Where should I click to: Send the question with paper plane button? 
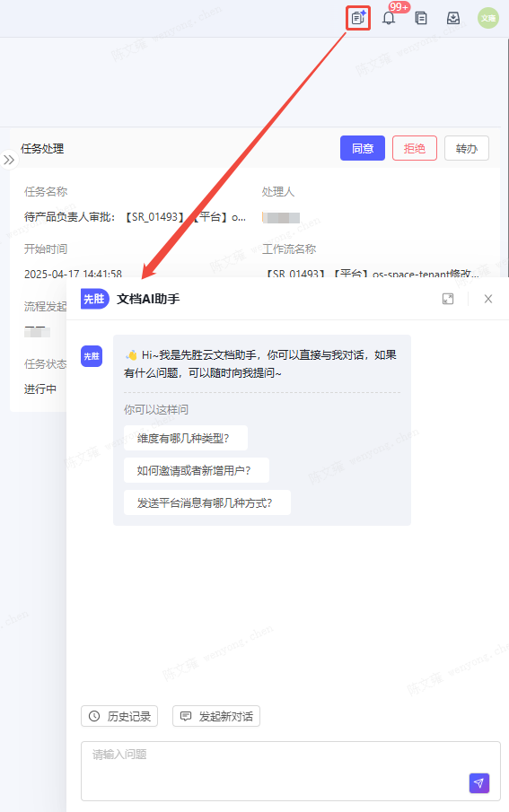click(x=479, y=783)
